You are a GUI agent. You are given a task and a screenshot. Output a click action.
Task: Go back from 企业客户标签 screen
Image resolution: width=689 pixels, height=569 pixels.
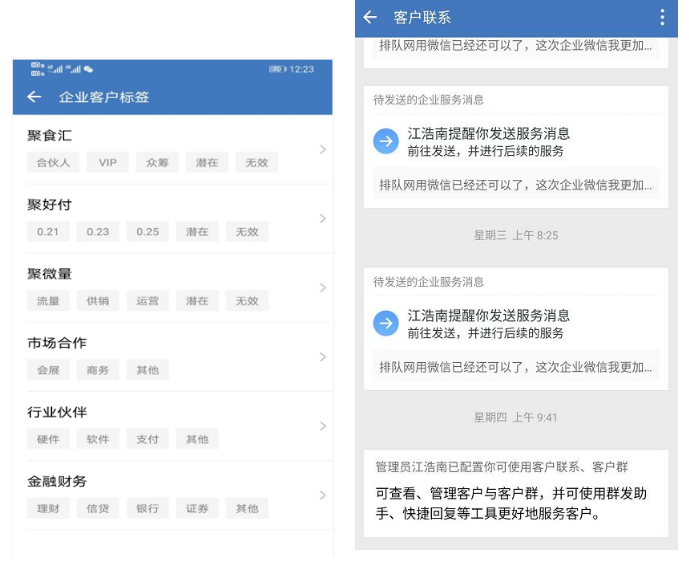pos(34,97)
